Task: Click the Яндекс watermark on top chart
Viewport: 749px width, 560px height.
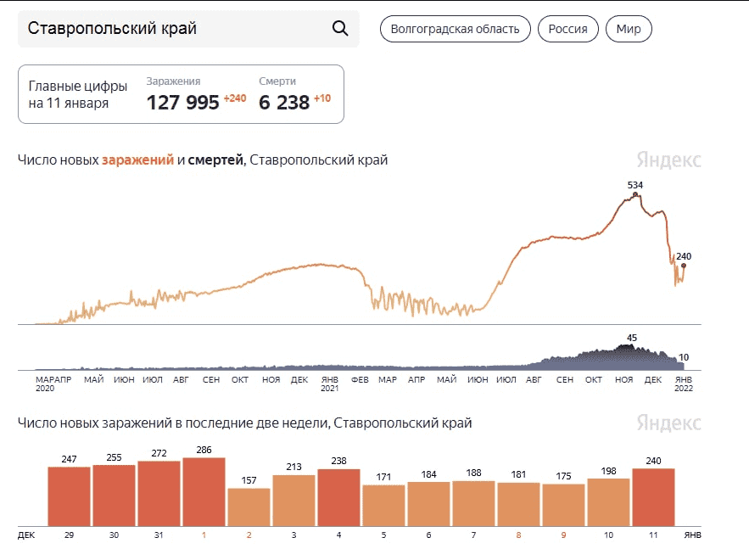Action: click(x=668, y=160)
